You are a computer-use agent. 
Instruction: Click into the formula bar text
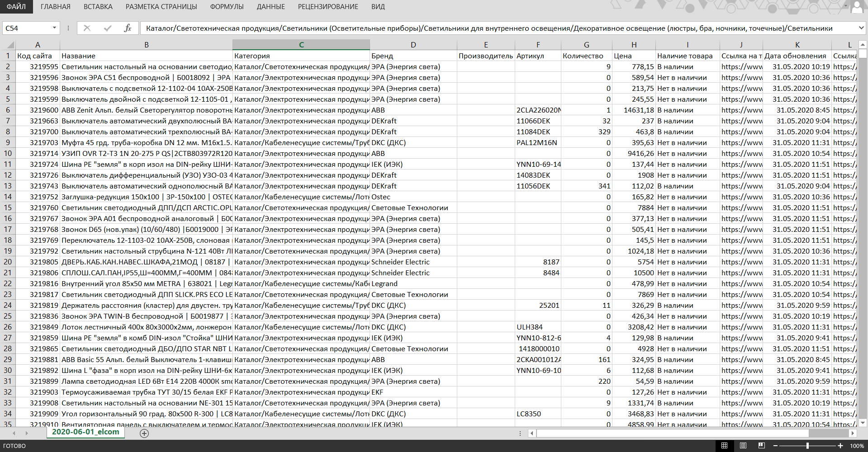[x=498, y=28]
